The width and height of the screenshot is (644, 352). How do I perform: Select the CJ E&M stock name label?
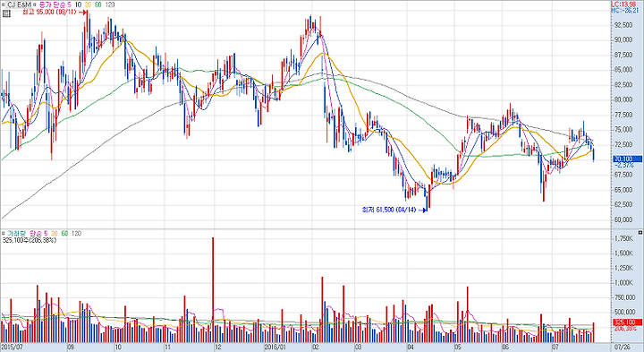click(20, 5)
